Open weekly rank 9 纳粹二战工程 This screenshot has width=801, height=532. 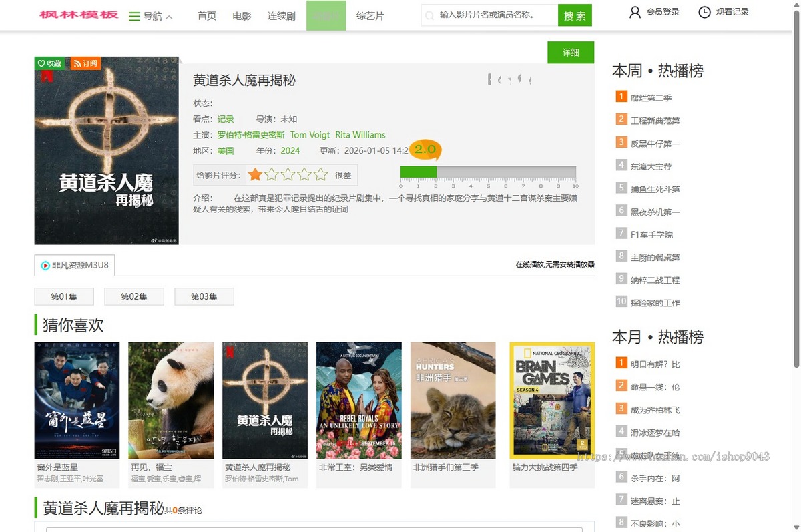click(x=655, y=280)
